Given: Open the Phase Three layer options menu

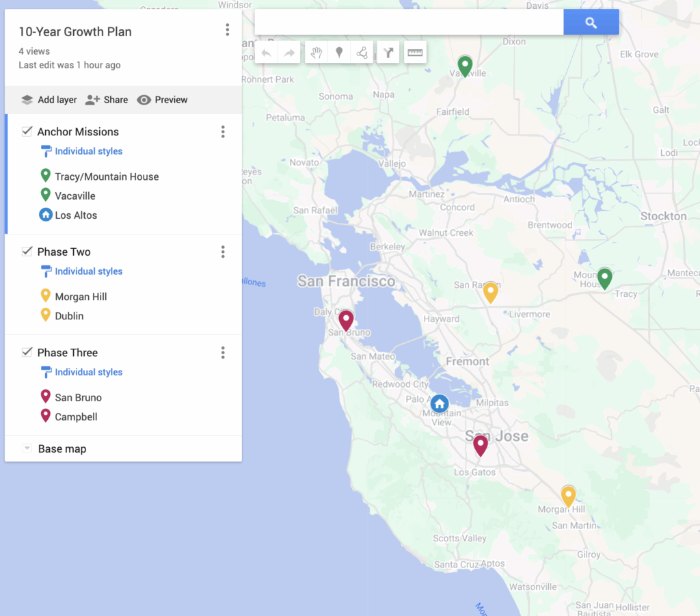Looking at the screenshot, I should pos(223,353).
